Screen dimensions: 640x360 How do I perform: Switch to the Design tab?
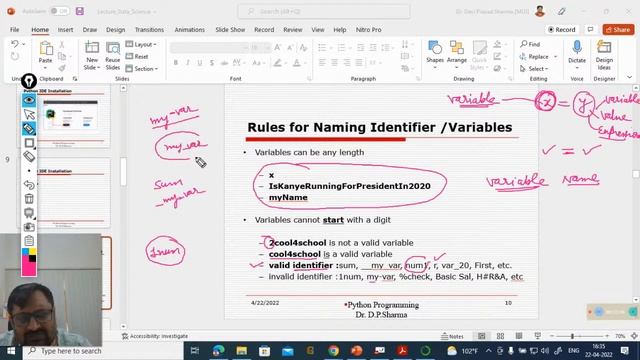point(116,29)
